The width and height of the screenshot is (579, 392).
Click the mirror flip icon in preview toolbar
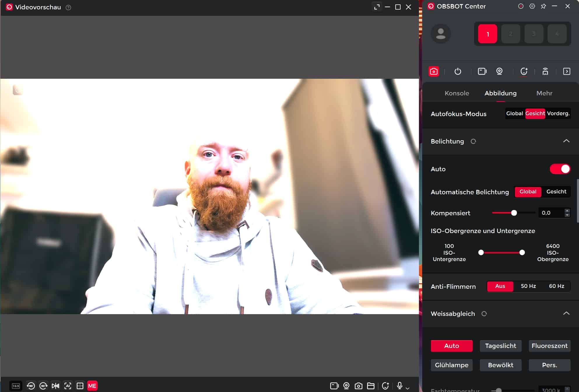55,386
